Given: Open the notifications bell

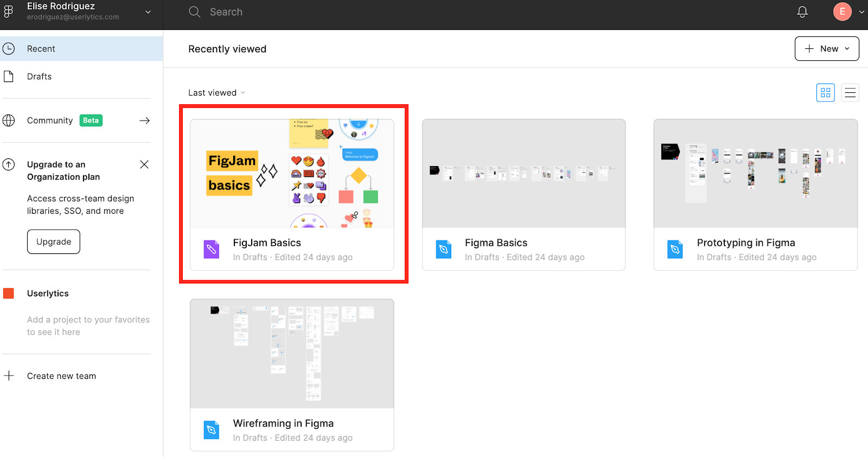Looking at the screenshot, I should [x=802, y=12].
